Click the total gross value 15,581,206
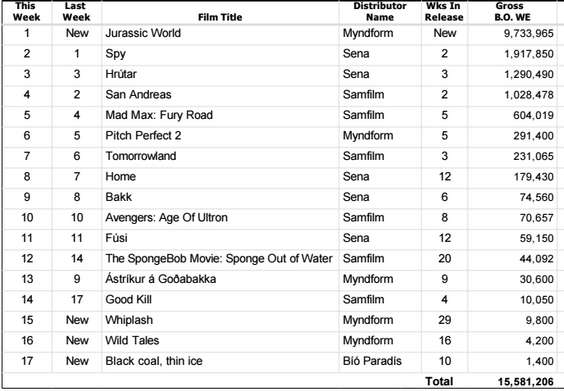This screenshot has height=391, width=564. [526, 382]
